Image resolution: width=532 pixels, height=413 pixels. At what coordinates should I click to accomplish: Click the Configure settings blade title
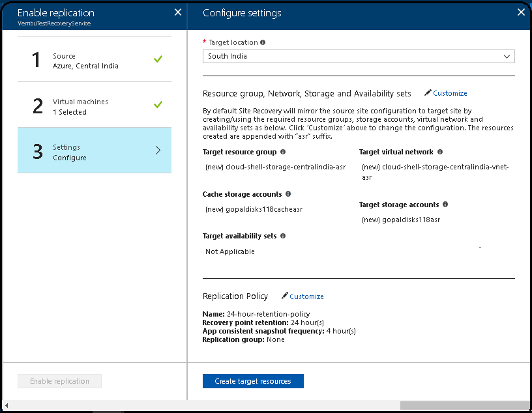(242, 13)
